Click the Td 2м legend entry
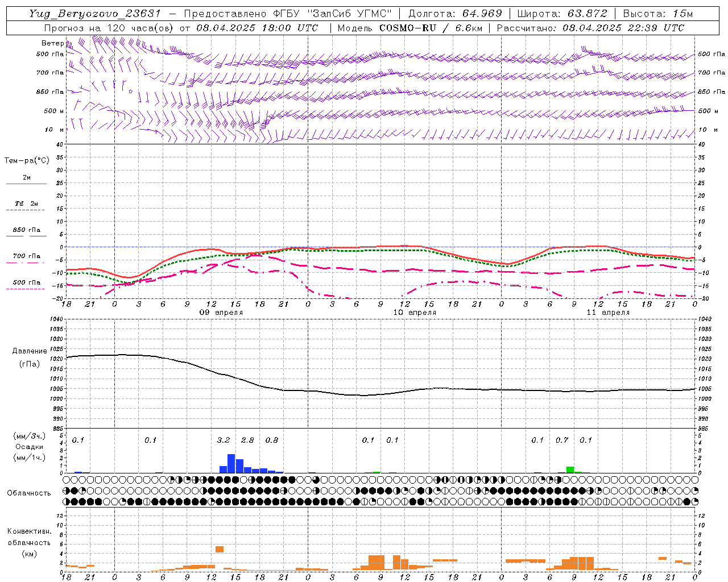 (x=26, y=203)
